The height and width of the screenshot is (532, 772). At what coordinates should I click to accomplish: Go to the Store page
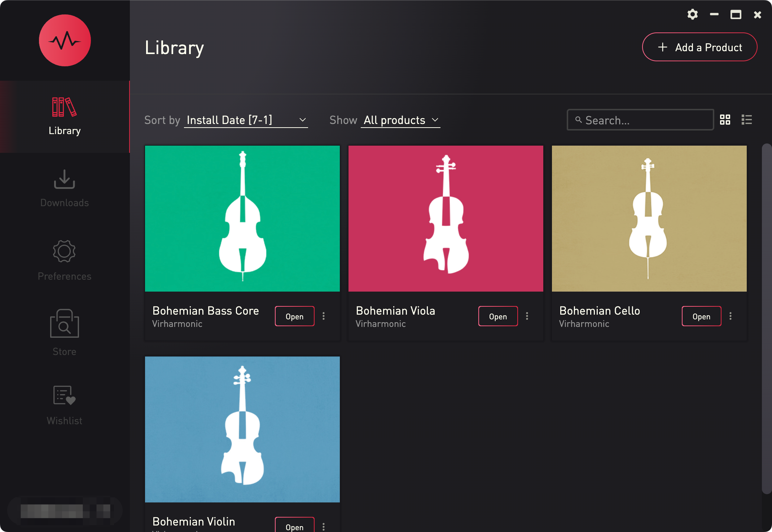65,332
